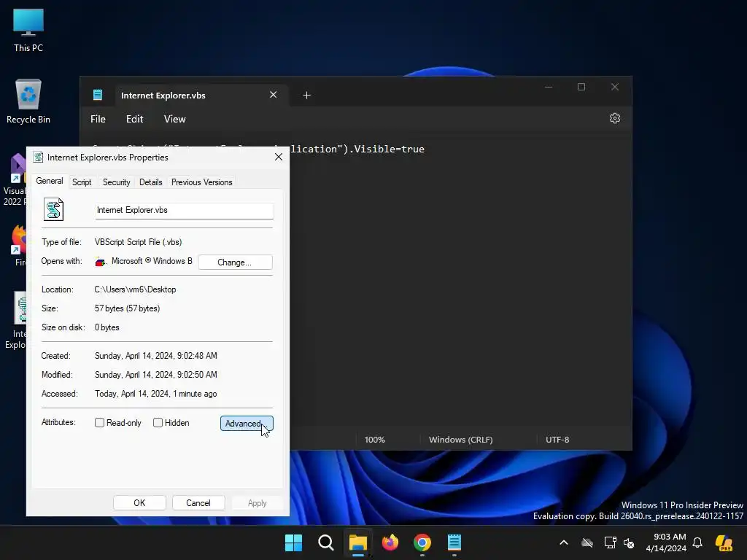This screenshot has height=560, width=747.
Task: Select the Firefox desktop shortcut
Action: click(18, 246)
